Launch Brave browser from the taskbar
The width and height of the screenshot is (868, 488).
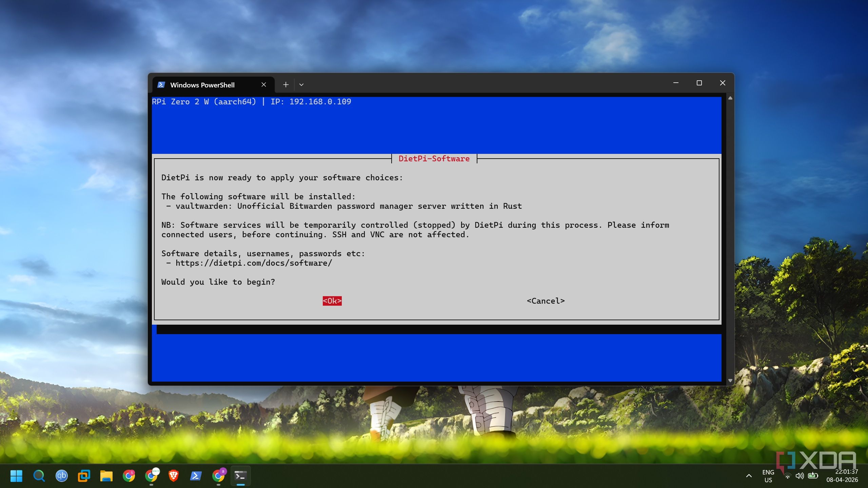(x=174, y=476)
